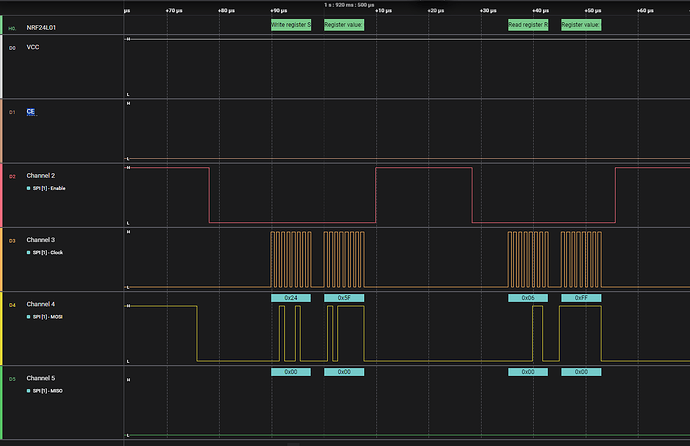Click the +20 µs time ruler mark
Viewport: 690px width, 446px height.
coord(436,11)
